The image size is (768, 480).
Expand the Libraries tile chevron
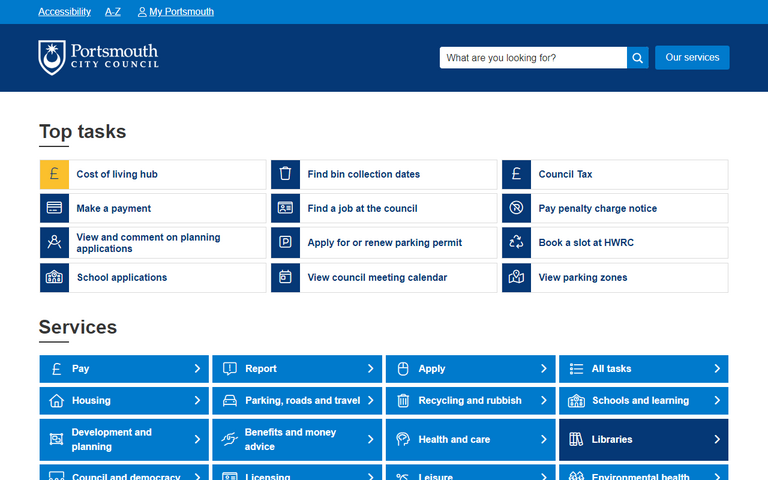click(717, 439)
